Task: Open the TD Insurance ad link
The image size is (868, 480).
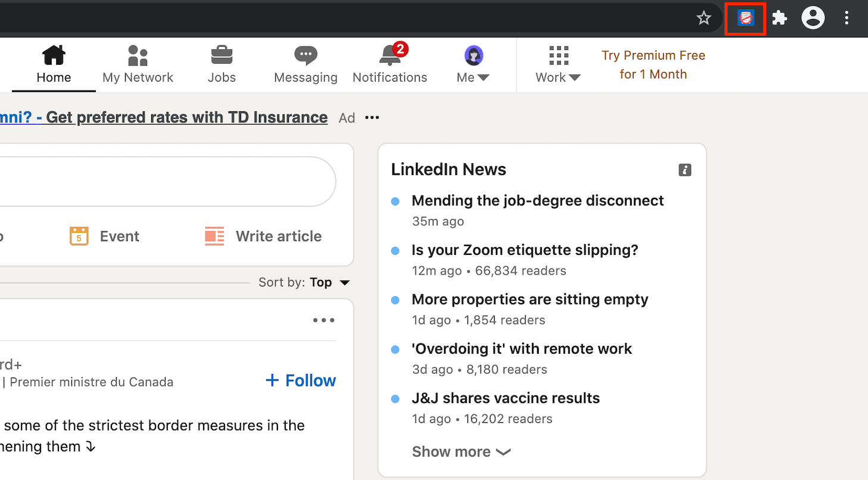Action: pos(164,117)
